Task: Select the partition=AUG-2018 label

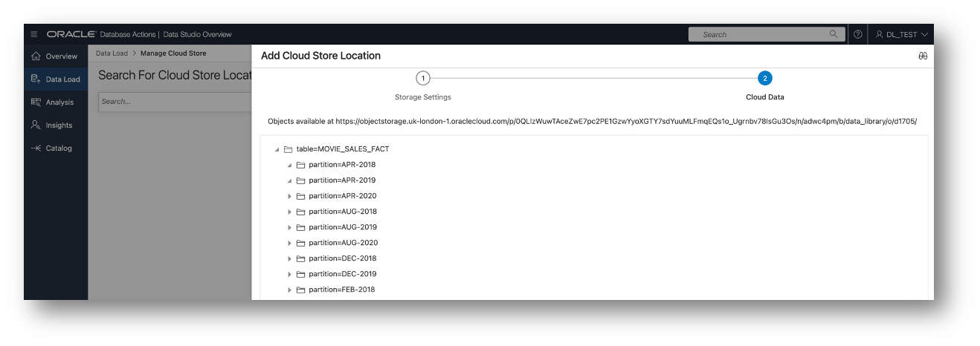Action: click(343, 212)
